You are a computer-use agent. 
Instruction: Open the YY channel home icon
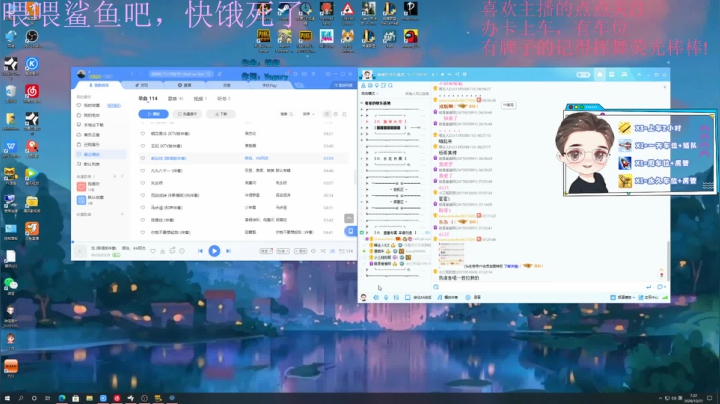click(599, 74)
